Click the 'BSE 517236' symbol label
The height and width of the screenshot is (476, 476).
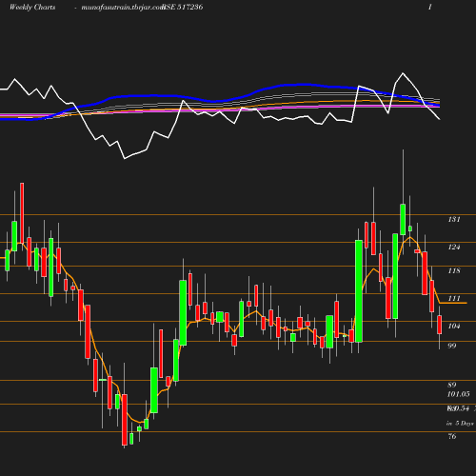pyautogui.click(x=183, y=7)
